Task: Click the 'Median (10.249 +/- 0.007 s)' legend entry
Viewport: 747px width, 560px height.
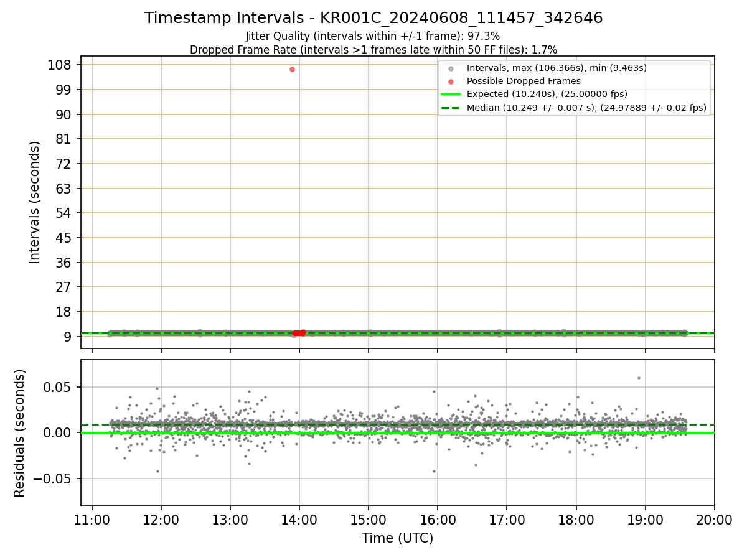Action: pos(586,108)
